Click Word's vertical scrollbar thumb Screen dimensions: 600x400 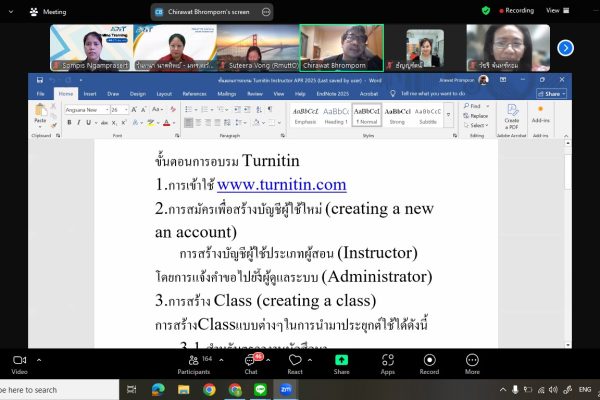[x=568, y=171]
